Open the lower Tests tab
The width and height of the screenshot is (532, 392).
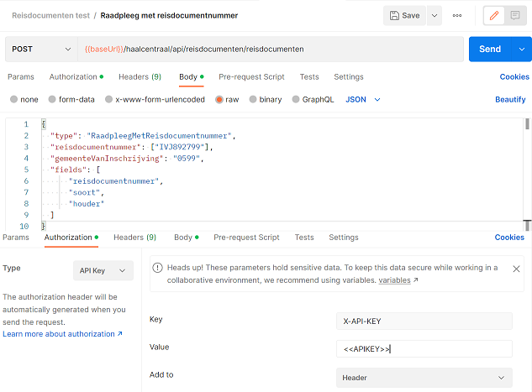click(x=304, y=238)
